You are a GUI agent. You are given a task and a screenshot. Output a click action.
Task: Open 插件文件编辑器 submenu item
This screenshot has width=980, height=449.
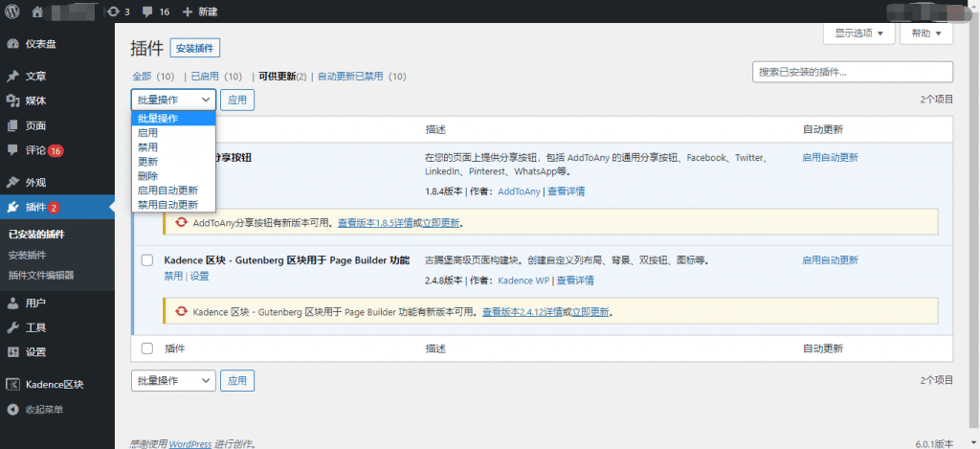[40, 275]
